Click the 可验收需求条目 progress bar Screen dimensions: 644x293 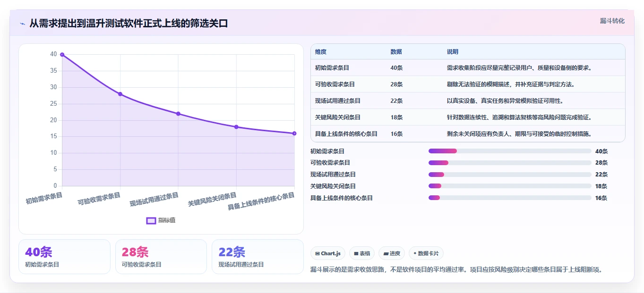coord(510,163)
